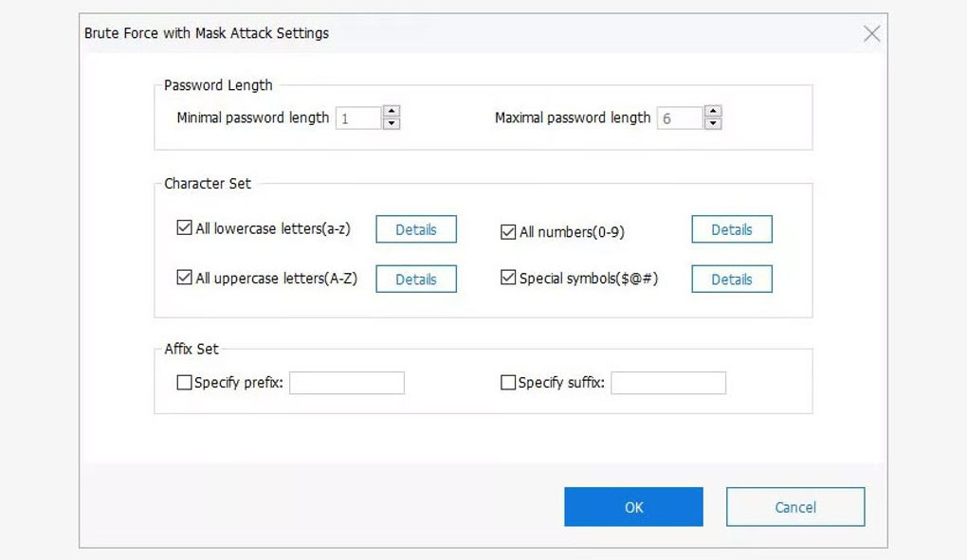
Task: Increase the minimal password length stepper
Action: pyautogui.click(x=392, y=112)
